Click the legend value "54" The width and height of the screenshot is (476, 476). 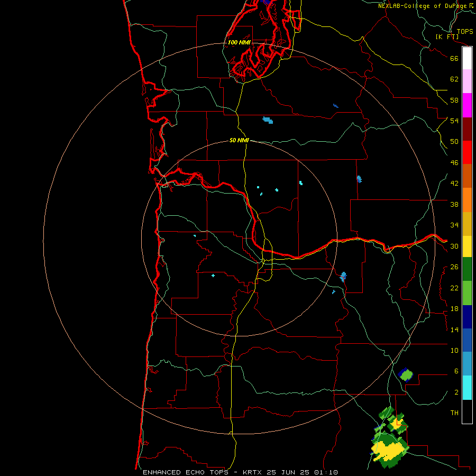[454, 121]
